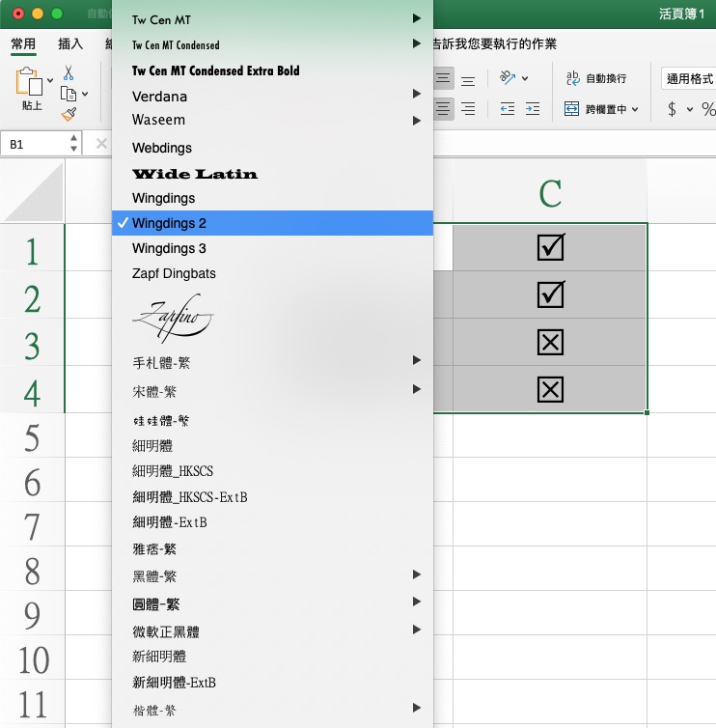Click the upper-left align lines icon

443,78
